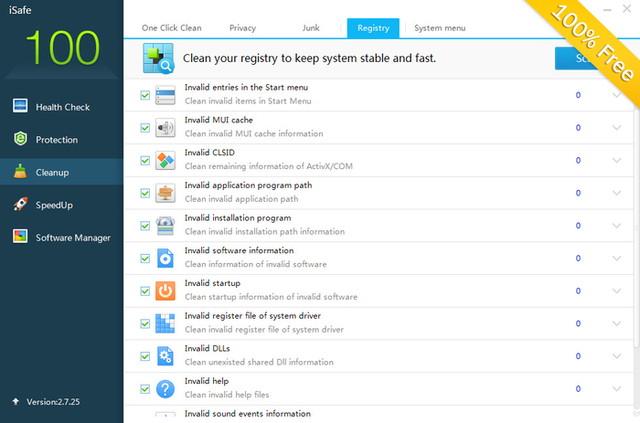
Task: Open the System menu tab
Action: (x=440, y=28)
